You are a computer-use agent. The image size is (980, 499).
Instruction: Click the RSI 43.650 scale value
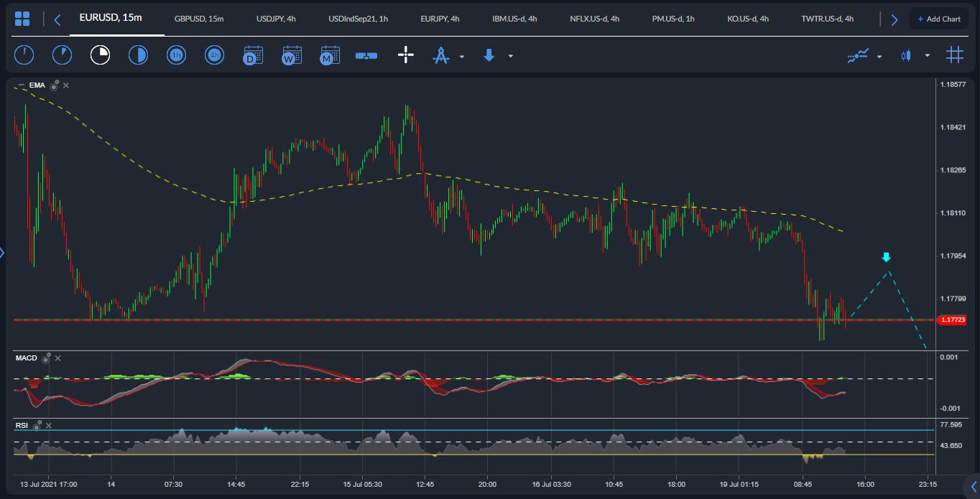tap(951, 445)
